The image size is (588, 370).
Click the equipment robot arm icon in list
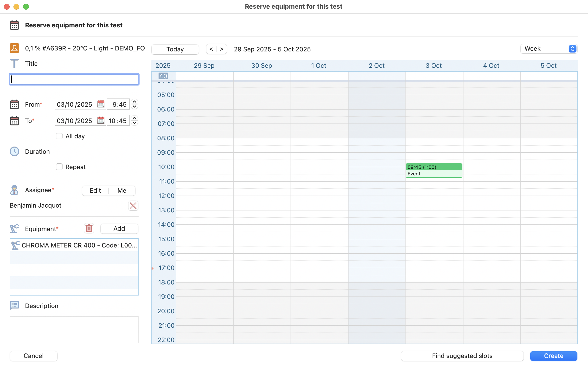[15, 245]
